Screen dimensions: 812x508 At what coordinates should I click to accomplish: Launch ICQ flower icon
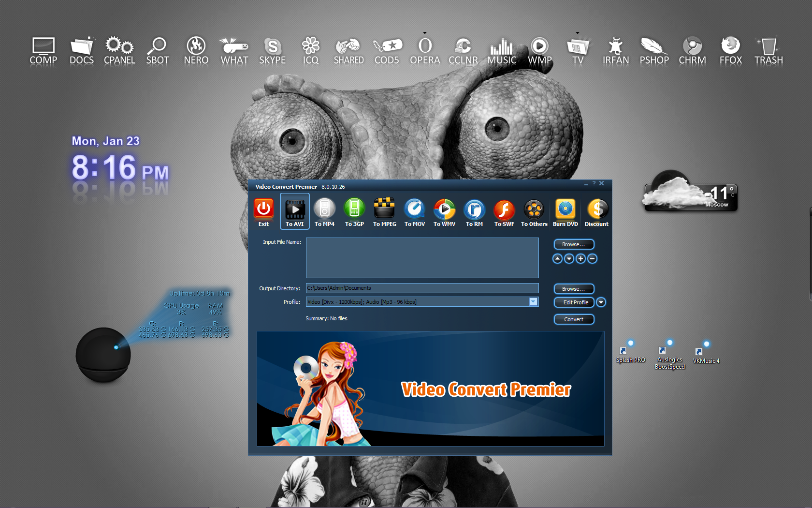coord(311,51)
